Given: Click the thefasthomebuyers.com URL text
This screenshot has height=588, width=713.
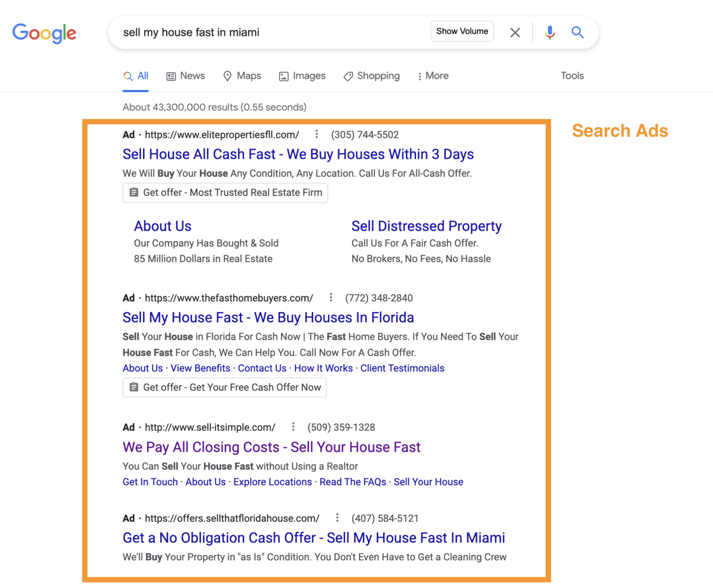Looking at the screenshot, I should pyautogui.click(x=229, y=298).
